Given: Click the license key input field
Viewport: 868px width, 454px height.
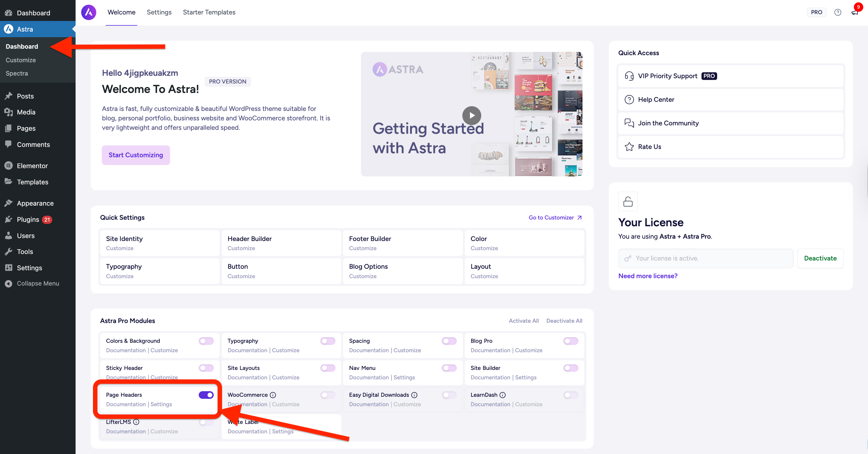Looking at the screenshot, I should click(x=706, y=258).
